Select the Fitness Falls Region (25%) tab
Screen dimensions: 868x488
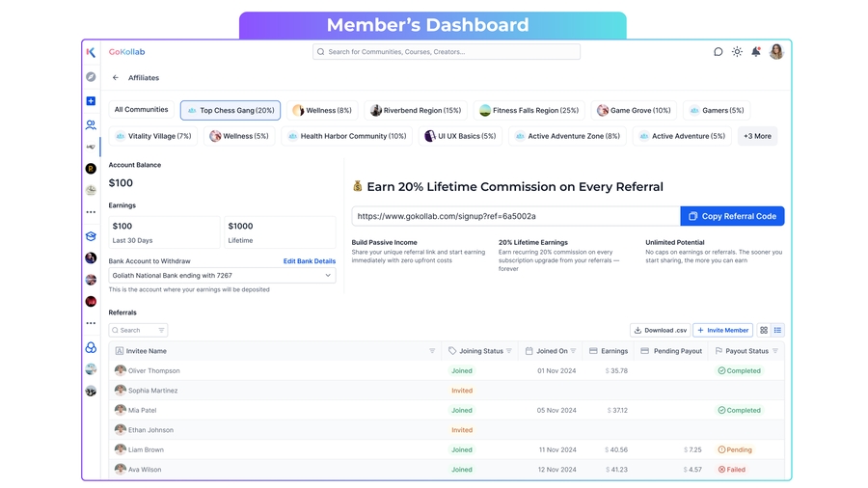(529, 111)
